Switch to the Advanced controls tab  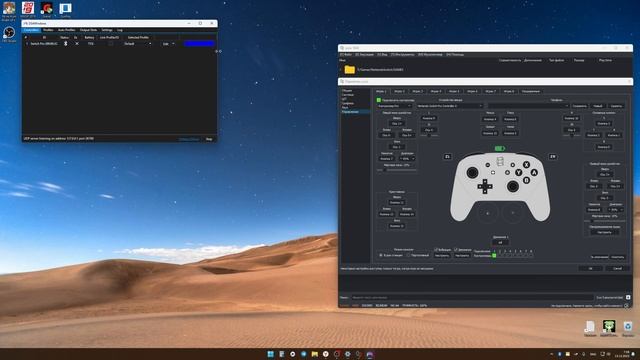click(531, 91)
